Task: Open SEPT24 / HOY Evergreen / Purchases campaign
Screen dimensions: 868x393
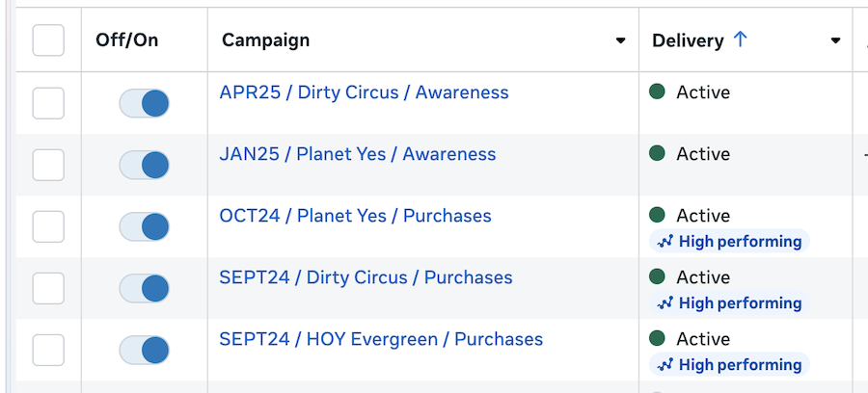Action: pyautogui.click(x=381, y=339)
